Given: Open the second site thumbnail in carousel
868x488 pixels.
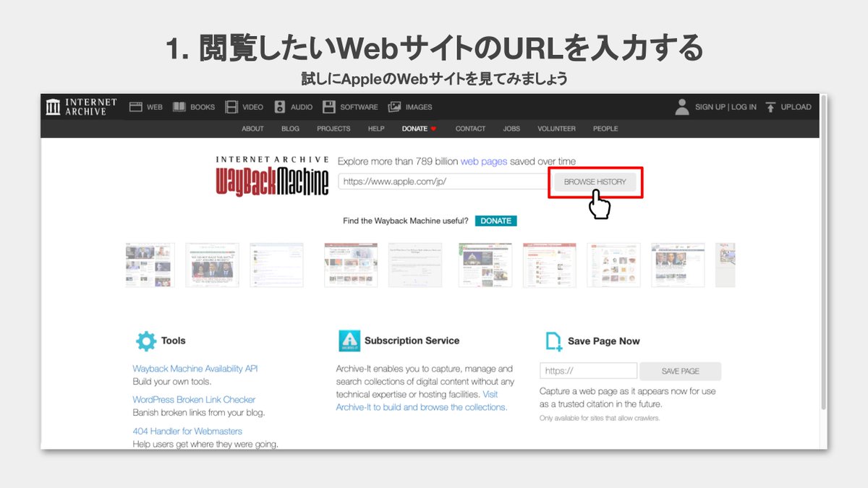Looking at the screenshot, I should [212, 265].
